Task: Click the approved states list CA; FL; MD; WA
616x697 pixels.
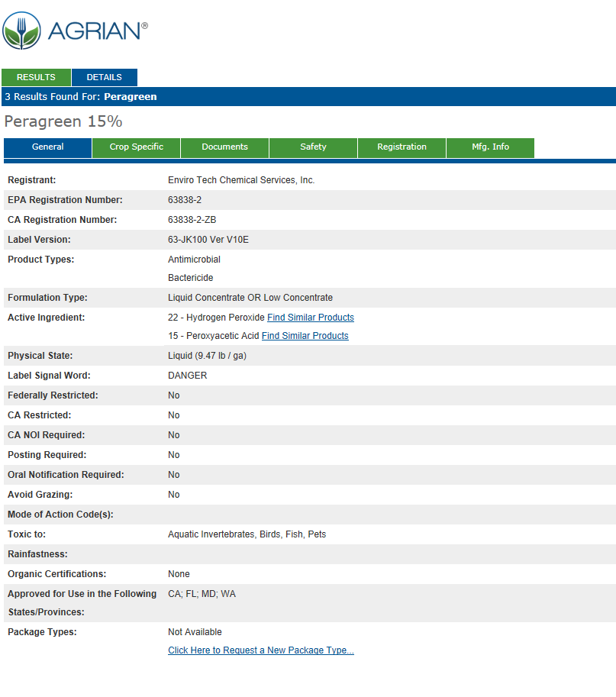Action: [x=202, y=594]
